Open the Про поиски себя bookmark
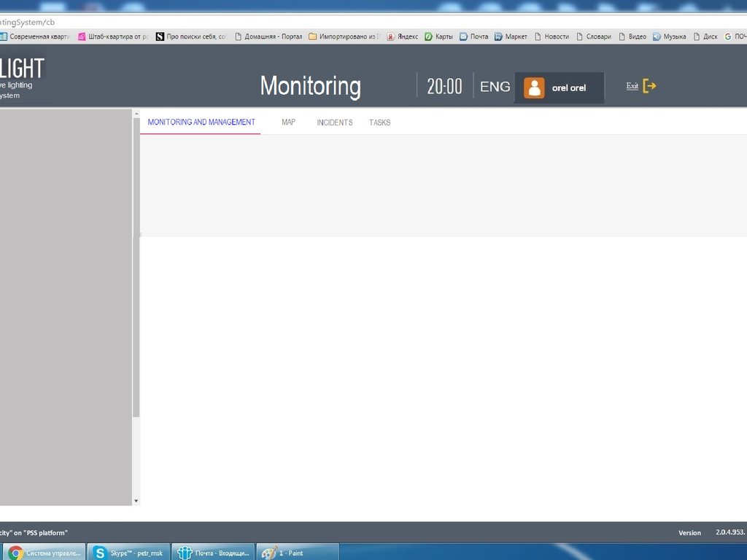The image size is (747, 560). tap(192, 36)
